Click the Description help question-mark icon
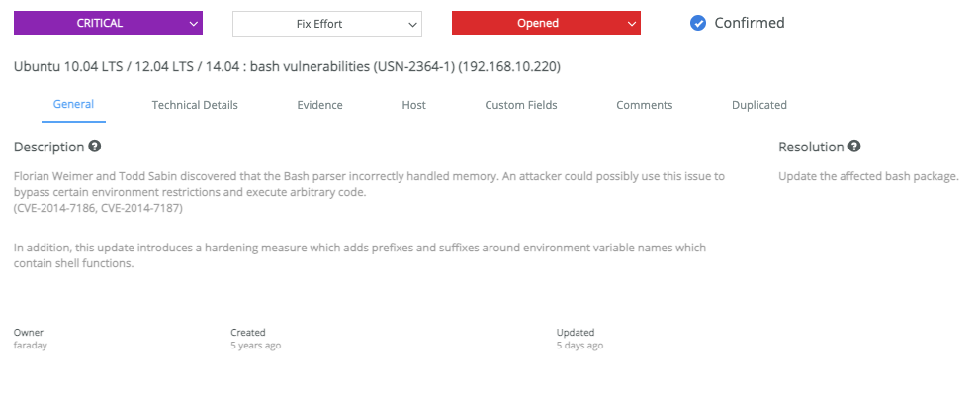The image size is (980, 398). (x=95, y=147)
